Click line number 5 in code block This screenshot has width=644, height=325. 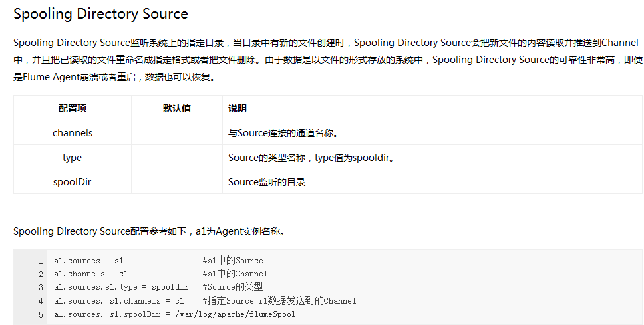click(x=41, y=314)
